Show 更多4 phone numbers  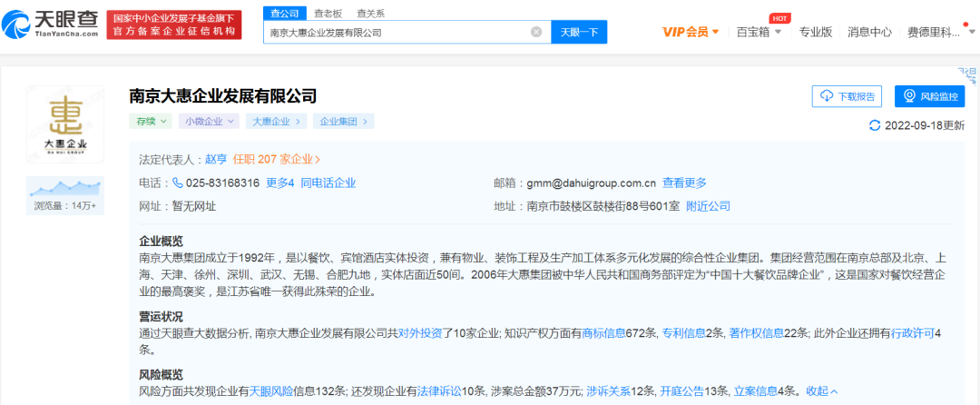tap(280, 183)
